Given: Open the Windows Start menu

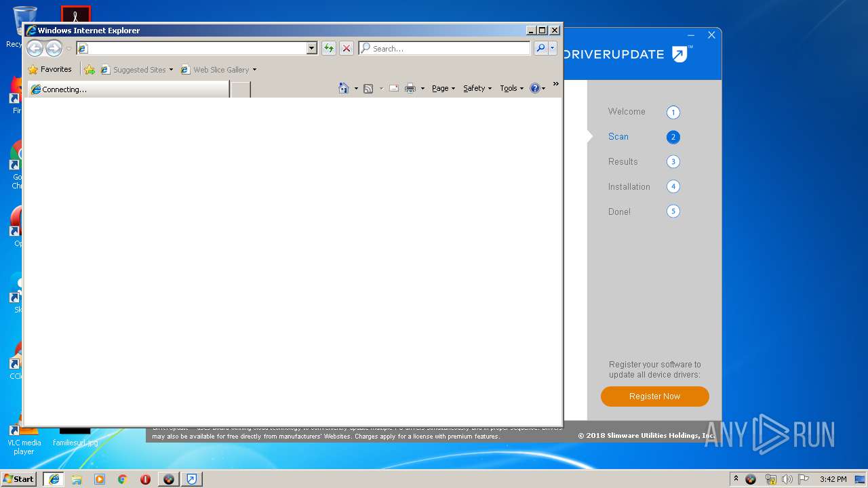Looking at the screenshot, I should click(18, 479).
